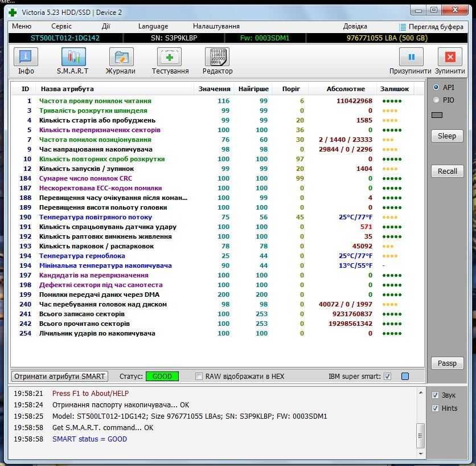This screenshot has width=476, height=466.
Task: Select row Частота прояву помилок читання
Action: point(217,101)
